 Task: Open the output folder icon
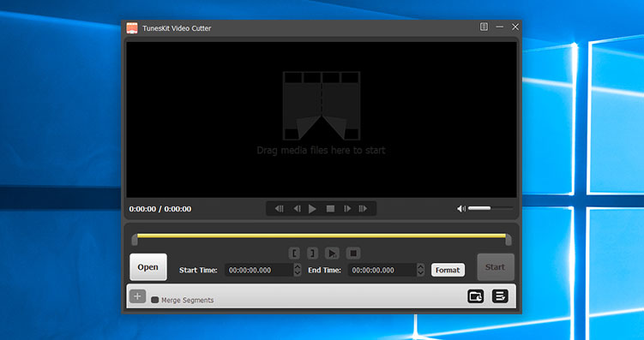[x=476, y=296]
